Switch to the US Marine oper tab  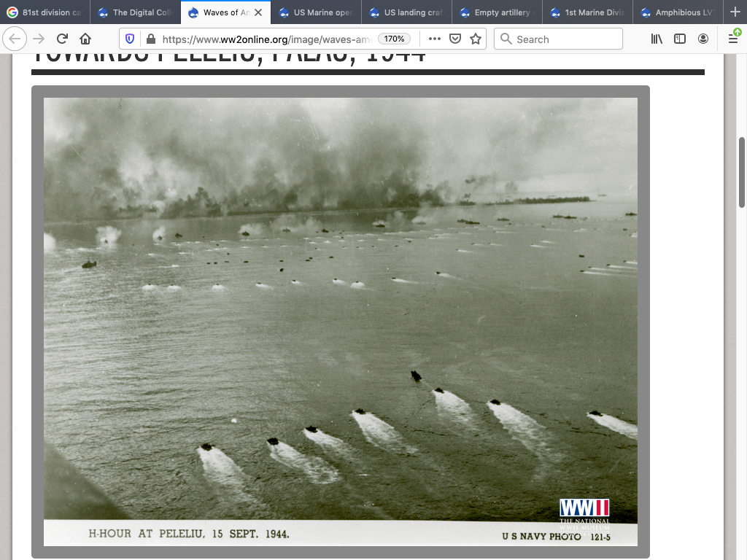[x=317, y=12]
